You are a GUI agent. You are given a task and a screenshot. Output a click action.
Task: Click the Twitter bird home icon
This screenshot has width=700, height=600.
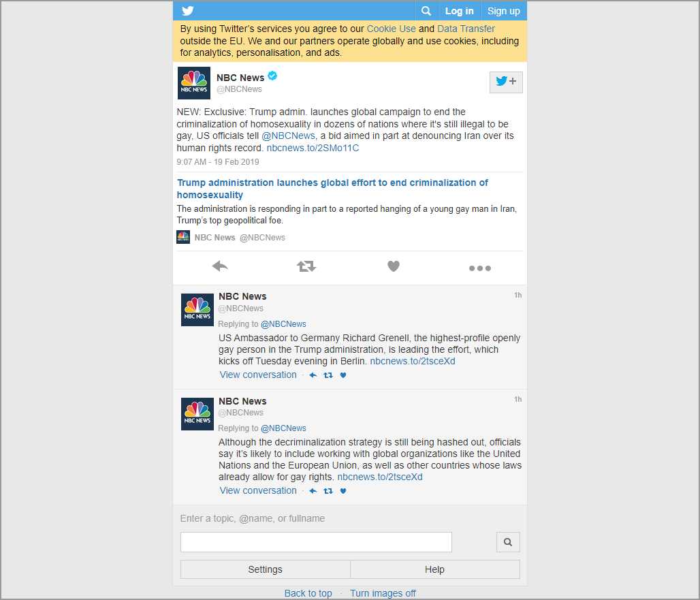pyautogui.click(x=188, y=11)
